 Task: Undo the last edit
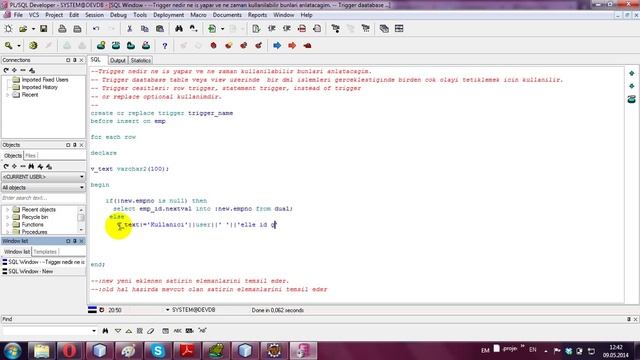click(96, 29)
